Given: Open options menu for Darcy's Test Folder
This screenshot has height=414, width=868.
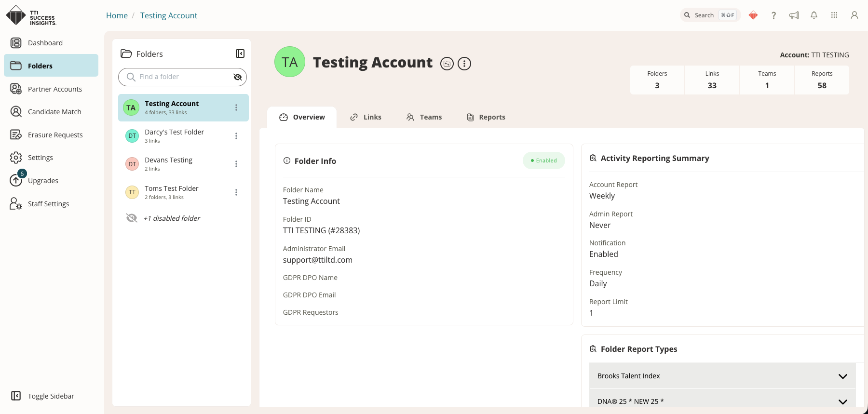Looking at the screenshot, I should coord(236,136).
